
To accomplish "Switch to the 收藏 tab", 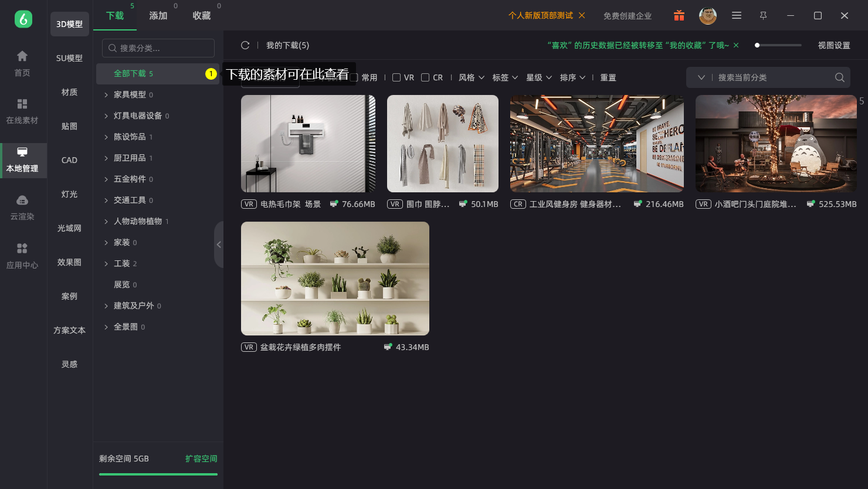I will tap(202, 16).
